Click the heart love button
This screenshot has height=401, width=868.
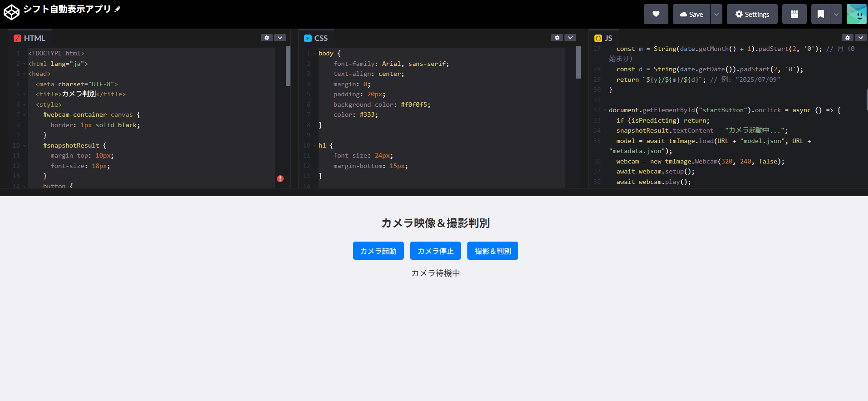point(656,14)
